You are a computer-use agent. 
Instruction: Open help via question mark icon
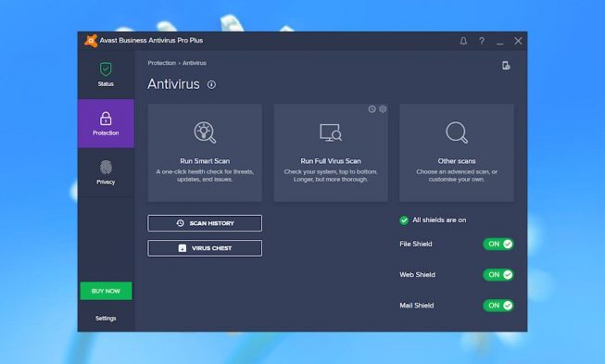(482, 41)
